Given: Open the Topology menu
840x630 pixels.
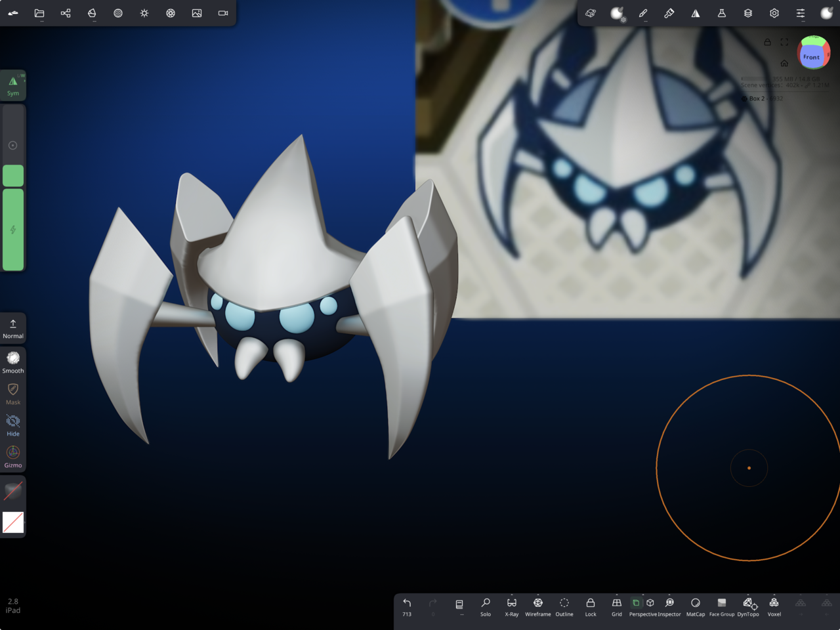Looking at the screenshot, I should 92,13.
